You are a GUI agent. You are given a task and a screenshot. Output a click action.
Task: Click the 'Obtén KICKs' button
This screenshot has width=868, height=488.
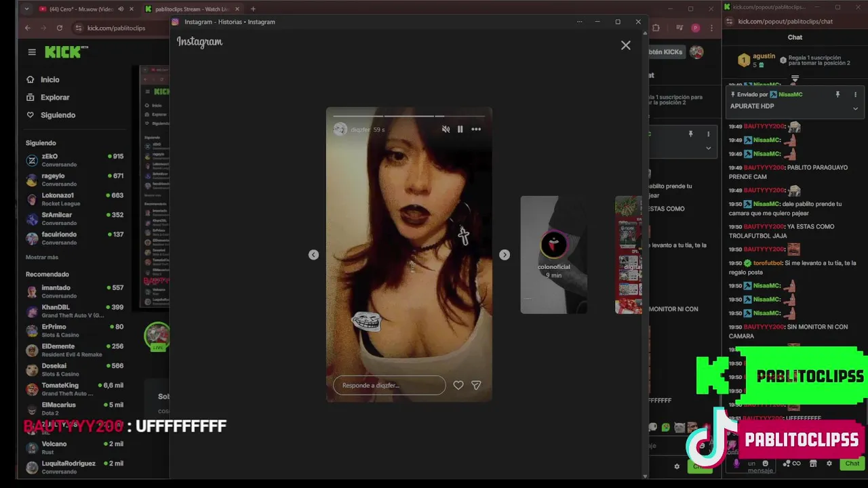click(667, 52)
